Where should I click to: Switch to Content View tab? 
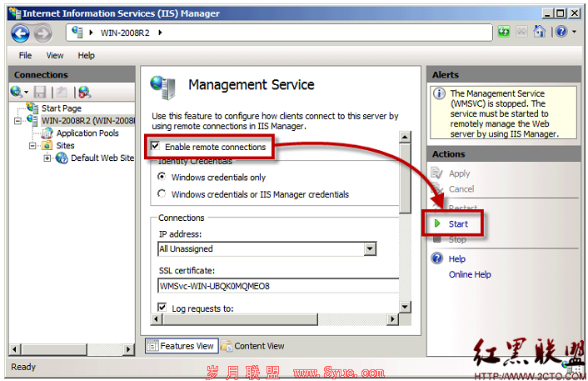click(252, 346)
